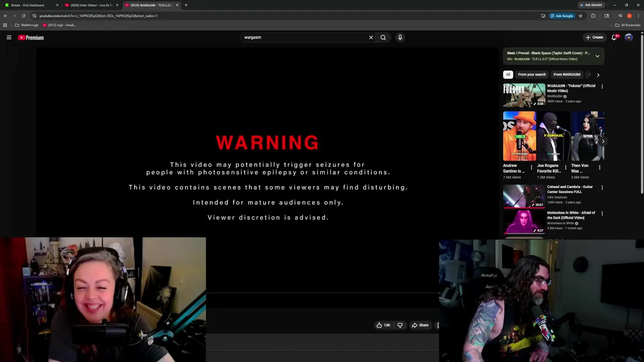Open the YouTube account avatar menu
This screenshot has width=644, height=362.
[628, 37]
